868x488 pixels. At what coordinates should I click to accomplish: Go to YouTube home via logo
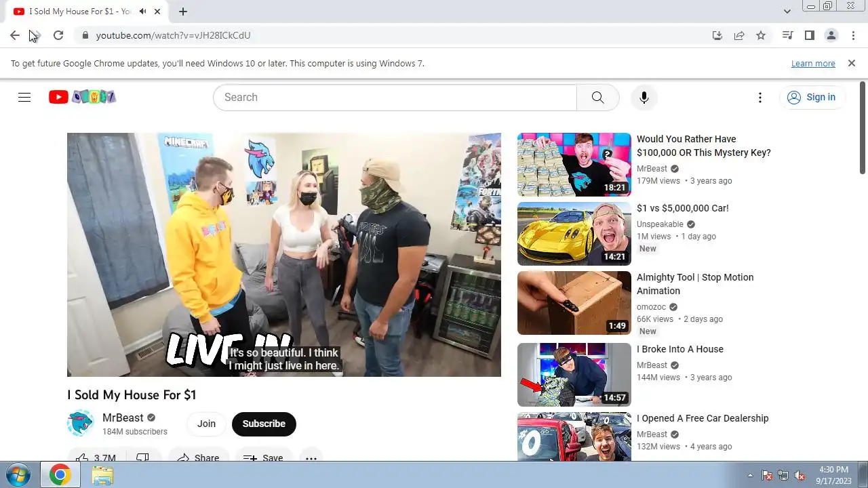pos(82,97)
